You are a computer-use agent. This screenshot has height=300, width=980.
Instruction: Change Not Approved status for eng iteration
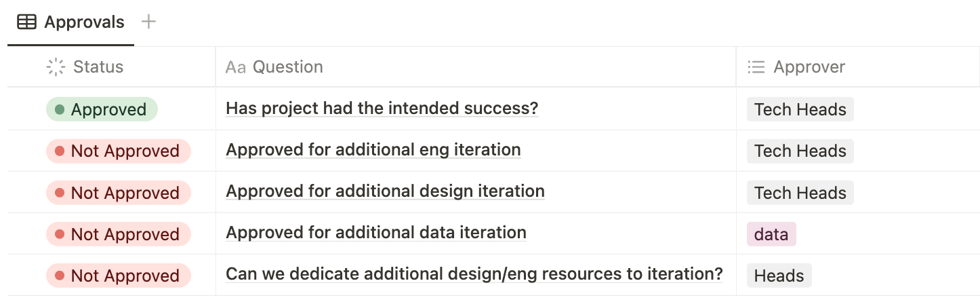tap(118, 151)
